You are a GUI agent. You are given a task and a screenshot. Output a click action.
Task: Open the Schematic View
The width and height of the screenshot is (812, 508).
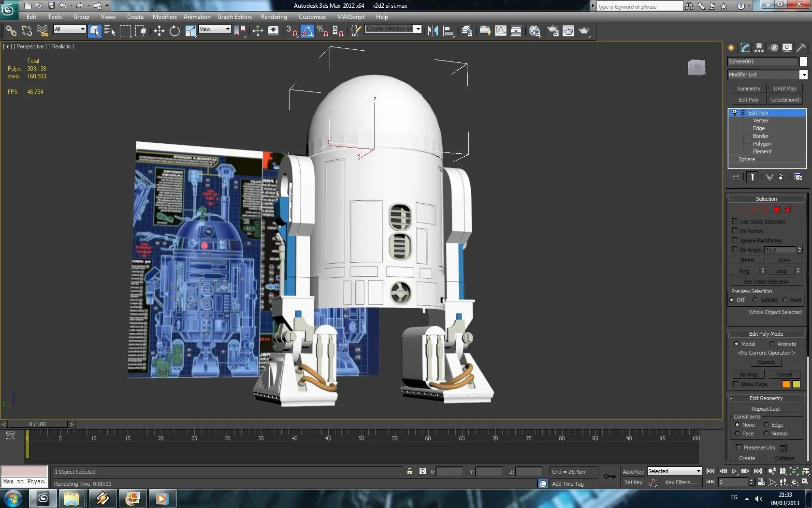[x=516, y=31]
